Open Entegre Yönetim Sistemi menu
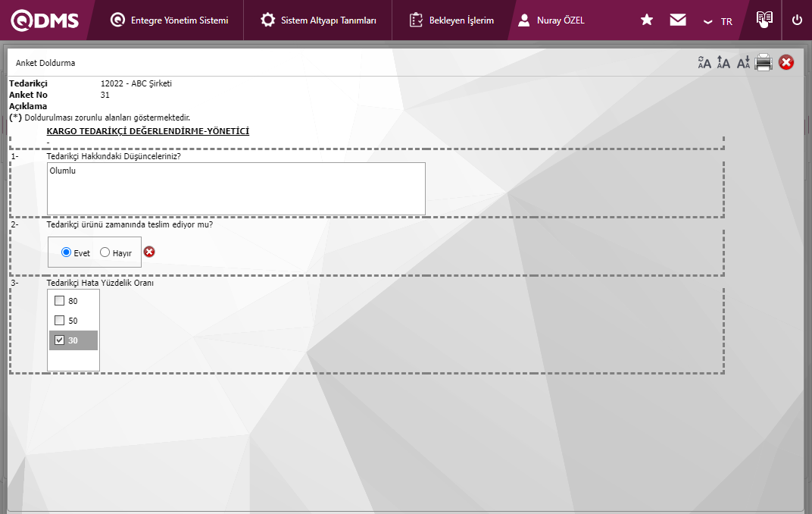The height and width of the screenshot is (514, 812). [169, 20]
